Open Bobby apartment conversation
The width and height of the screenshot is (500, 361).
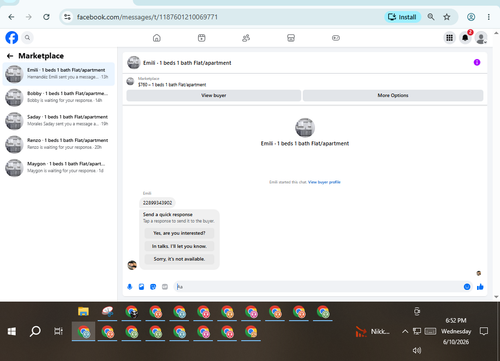[59, 97]
